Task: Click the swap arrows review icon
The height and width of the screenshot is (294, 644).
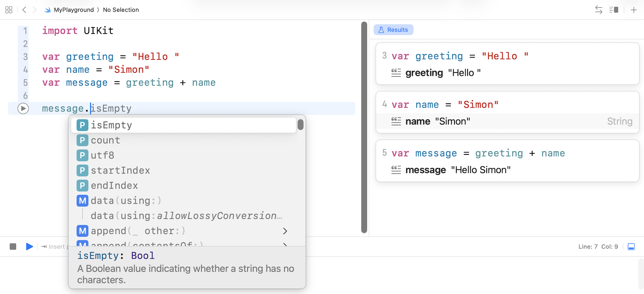Action: tap(599, 10)
